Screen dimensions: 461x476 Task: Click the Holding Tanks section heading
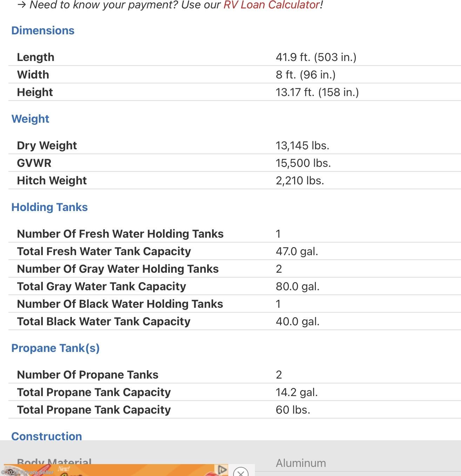(49, 207)
